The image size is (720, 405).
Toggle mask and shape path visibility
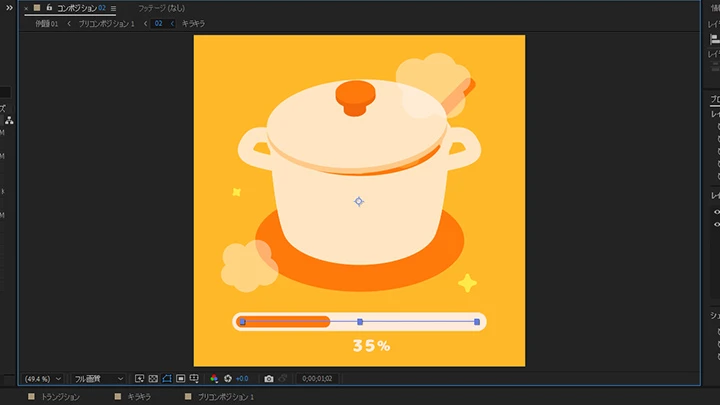[x=167, y=379]
